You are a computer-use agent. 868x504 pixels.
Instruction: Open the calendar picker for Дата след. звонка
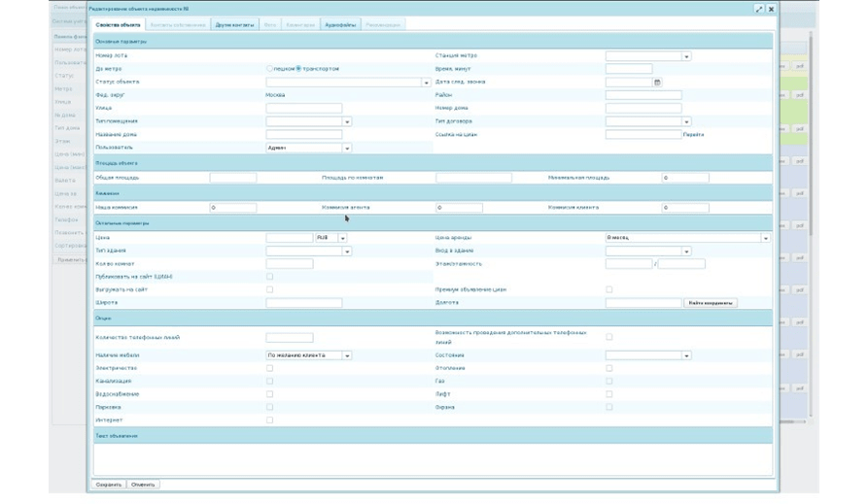(658, 83)
